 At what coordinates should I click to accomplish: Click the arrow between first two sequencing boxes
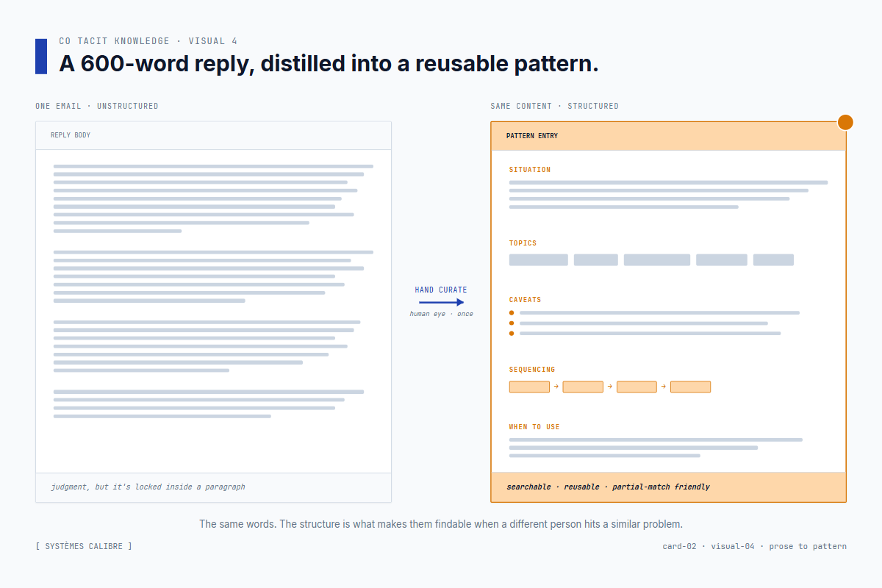click(556, 387)
